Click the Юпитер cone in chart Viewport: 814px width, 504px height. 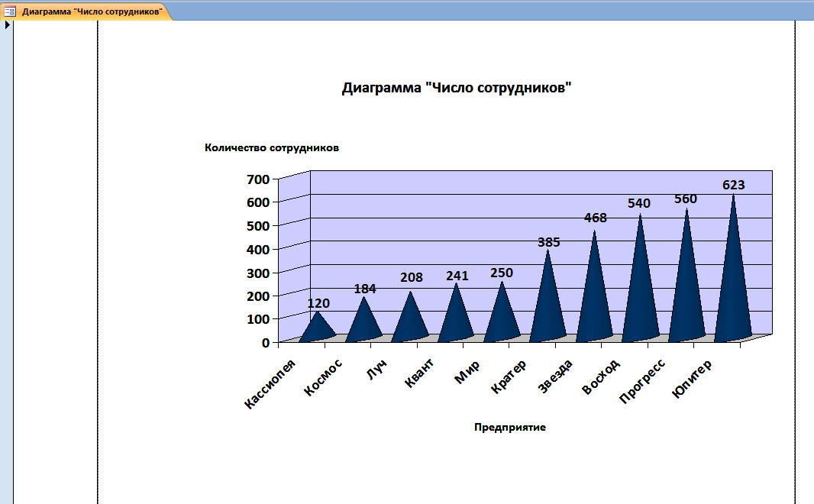733,291
